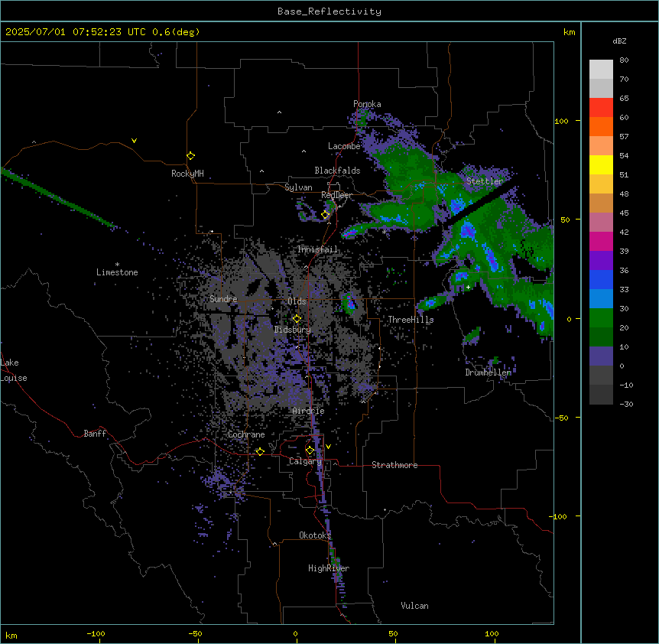The image size is (659, 644).
Task: Click the Didsbury town label
Action: pos(293,330)
